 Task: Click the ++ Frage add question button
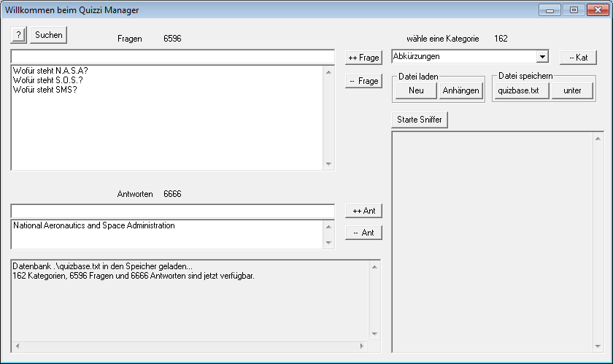tap(363, 58)
